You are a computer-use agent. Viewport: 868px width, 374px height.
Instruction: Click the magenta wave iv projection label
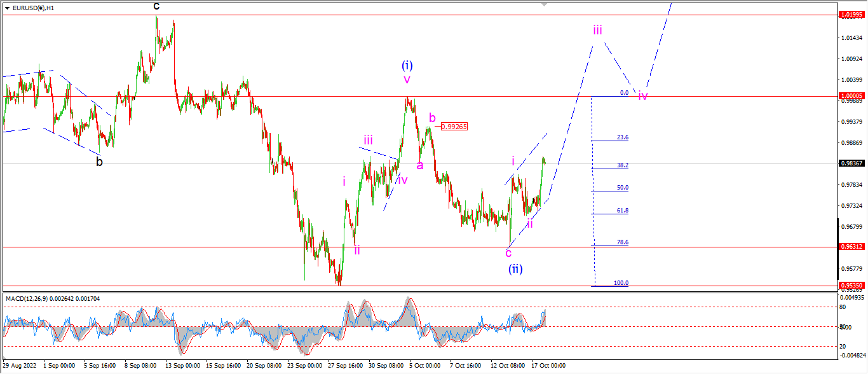coord(643,96)
